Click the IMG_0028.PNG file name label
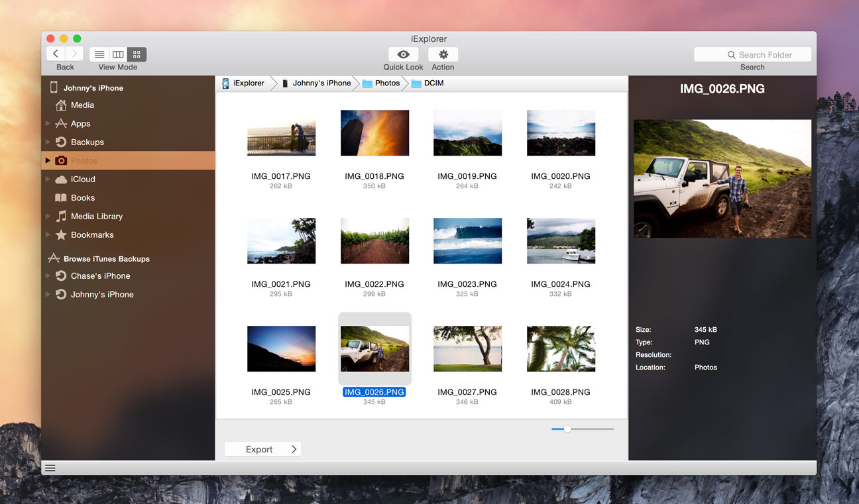The width and height of the screenshot is (859, 504). tap(561, 392)
